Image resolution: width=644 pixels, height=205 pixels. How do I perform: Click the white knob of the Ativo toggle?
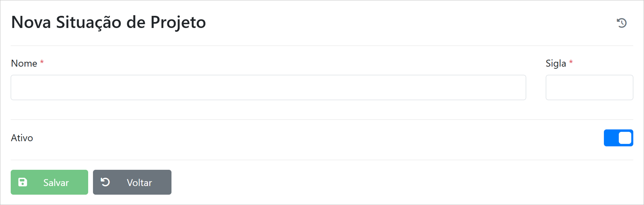click(625, 138)
